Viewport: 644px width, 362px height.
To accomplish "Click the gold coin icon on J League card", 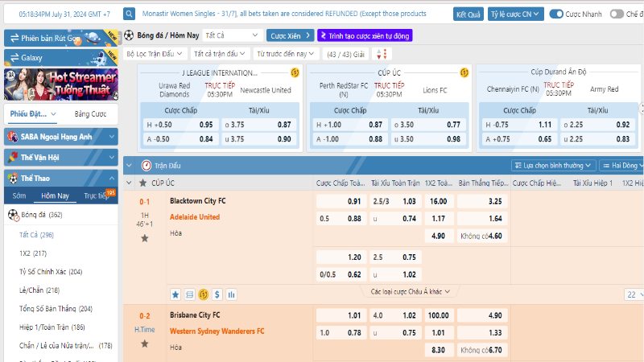I will [x=295, y=72].
